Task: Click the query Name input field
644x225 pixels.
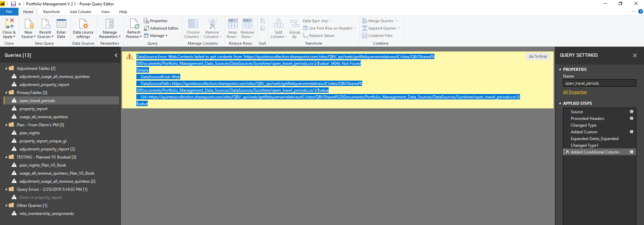Action: pyautogui.click(x=599, y=83)
